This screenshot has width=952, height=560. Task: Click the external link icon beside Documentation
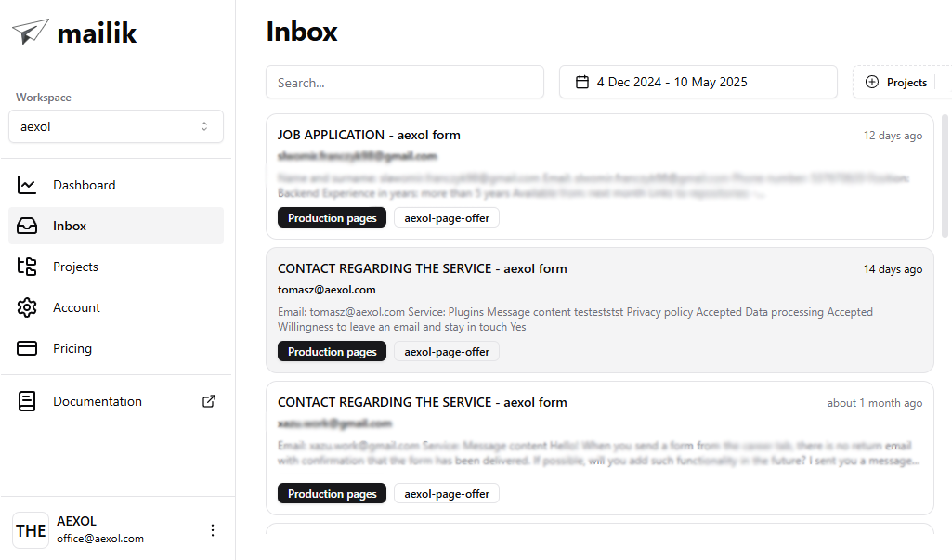click(x=209, y=401)
